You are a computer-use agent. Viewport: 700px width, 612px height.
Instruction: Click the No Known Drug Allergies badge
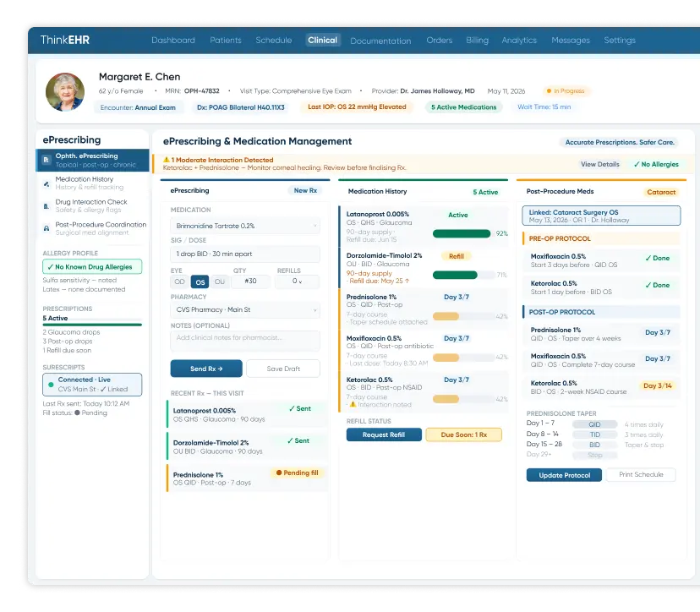pos(92,267)
